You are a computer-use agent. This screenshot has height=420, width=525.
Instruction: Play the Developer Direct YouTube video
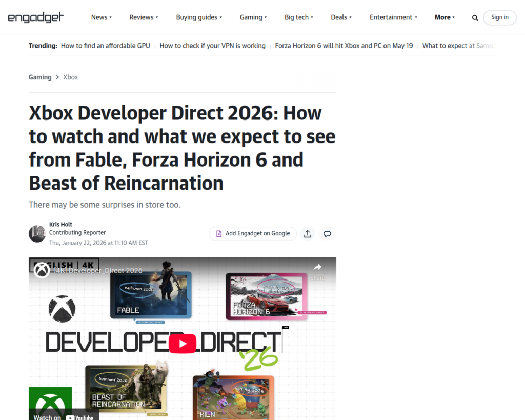(x=183, y=343)
